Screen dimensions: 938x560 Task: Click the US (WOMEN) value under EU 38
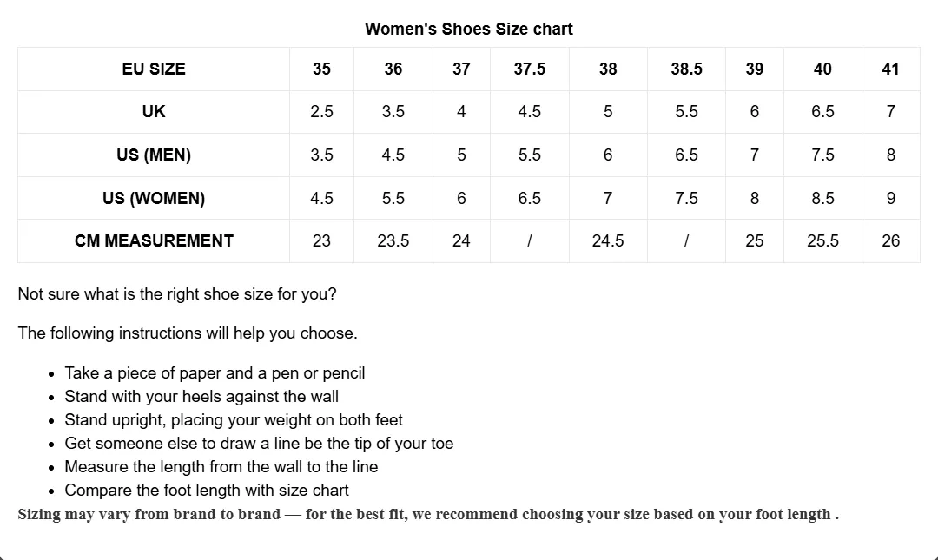click(608, 198)
